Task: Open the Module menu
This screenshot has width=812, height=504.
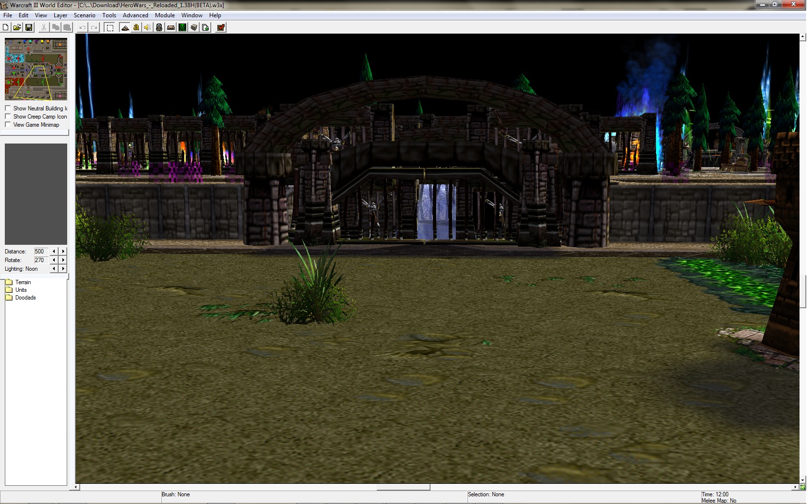Action: [x=165, y=15]
